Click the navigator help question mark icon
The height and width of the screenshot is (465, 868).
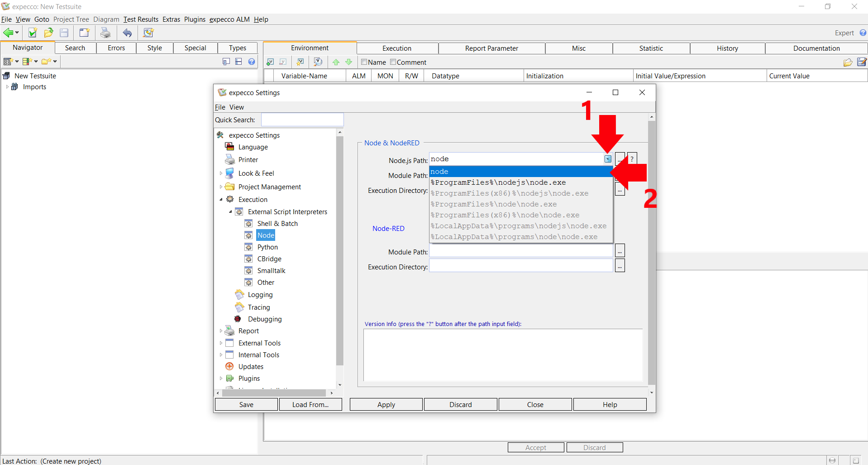click(252, 62)
